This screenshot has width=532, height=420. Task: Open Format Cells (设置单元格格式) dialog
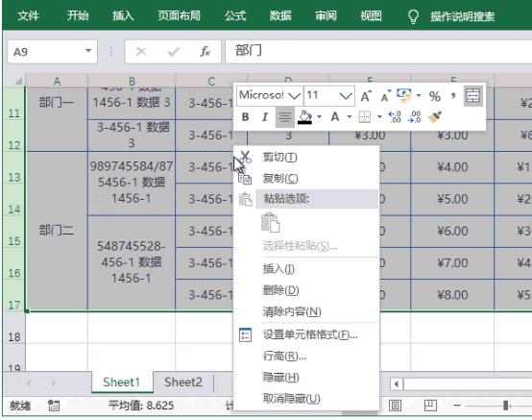coord(306,335)
